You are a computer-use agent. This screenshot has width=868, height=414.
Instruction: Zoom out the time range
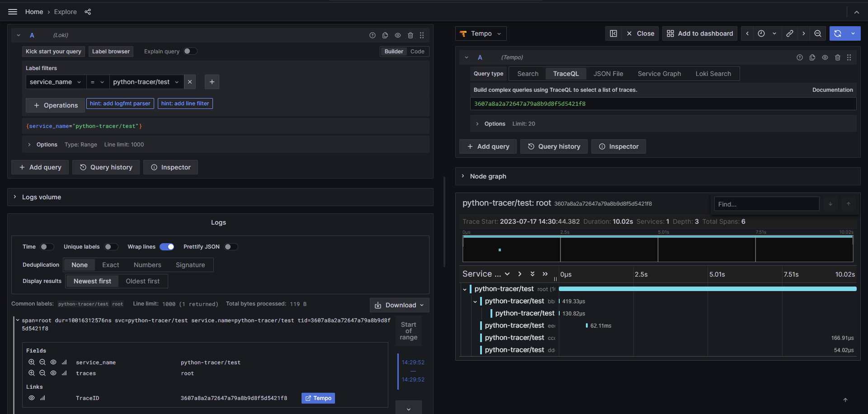click(x=818, y=33)
